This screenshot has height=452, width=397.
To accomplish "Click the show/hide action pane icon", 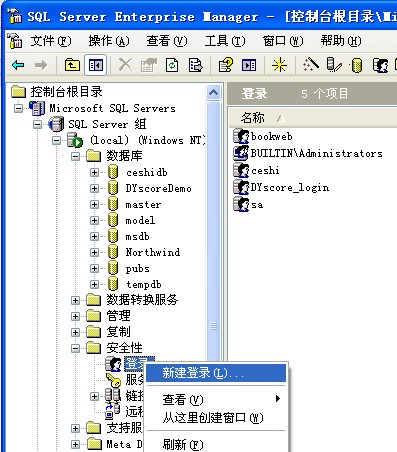I will [x=249, y=65].
